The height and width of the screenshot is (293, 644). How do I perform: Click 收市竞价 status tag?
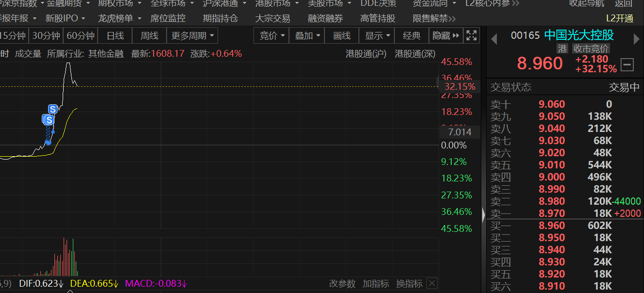591,49
